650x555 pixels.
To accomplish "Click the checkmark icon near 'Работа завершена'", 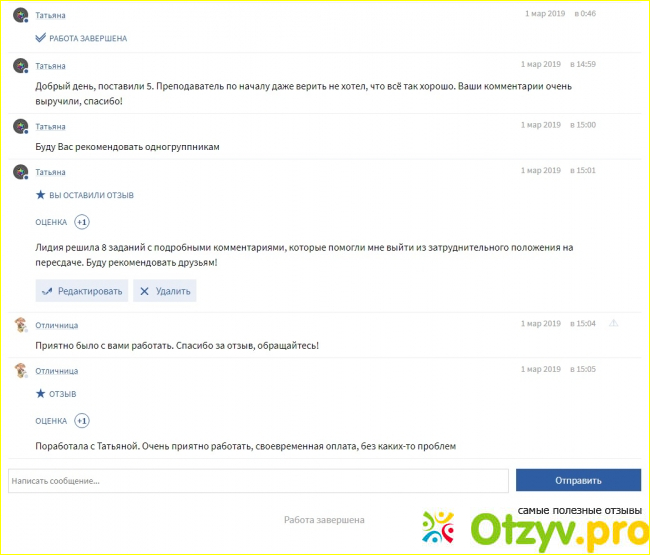I will [41, 38].
